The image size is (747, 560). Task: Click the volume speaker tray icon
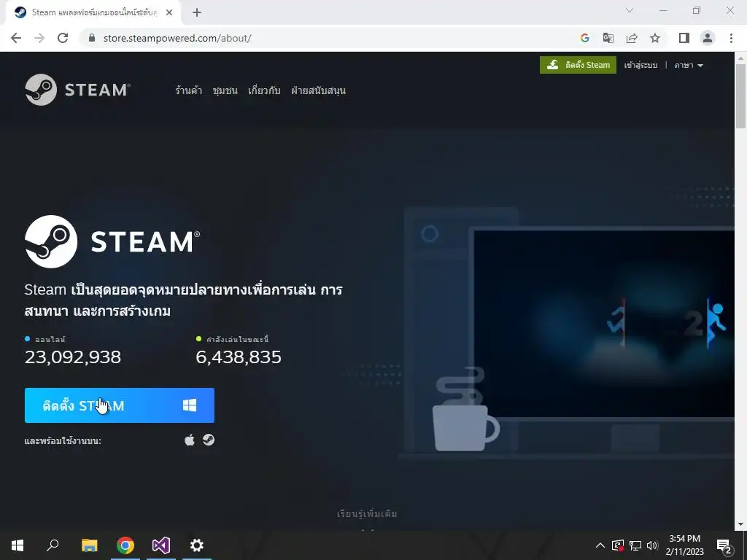pos(652,545)
